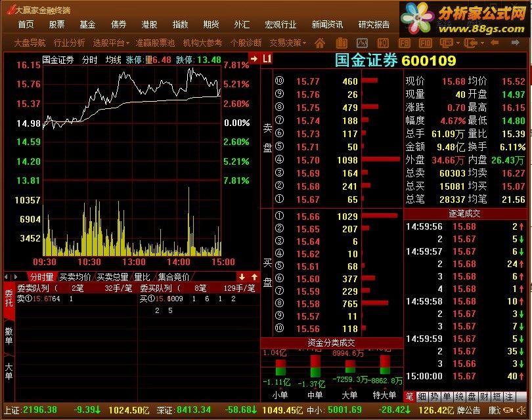This screenshot has height=420, width=532.
Task: Click orange down arrow above order queue
Action: (x=242, y=277)
